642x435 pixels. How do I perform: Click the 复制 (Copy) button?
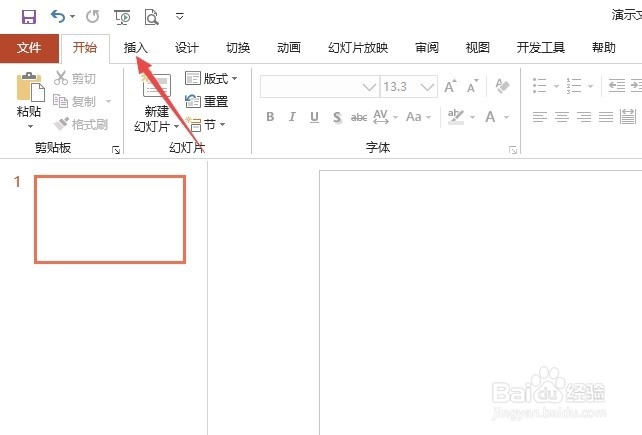coord(75,101)
